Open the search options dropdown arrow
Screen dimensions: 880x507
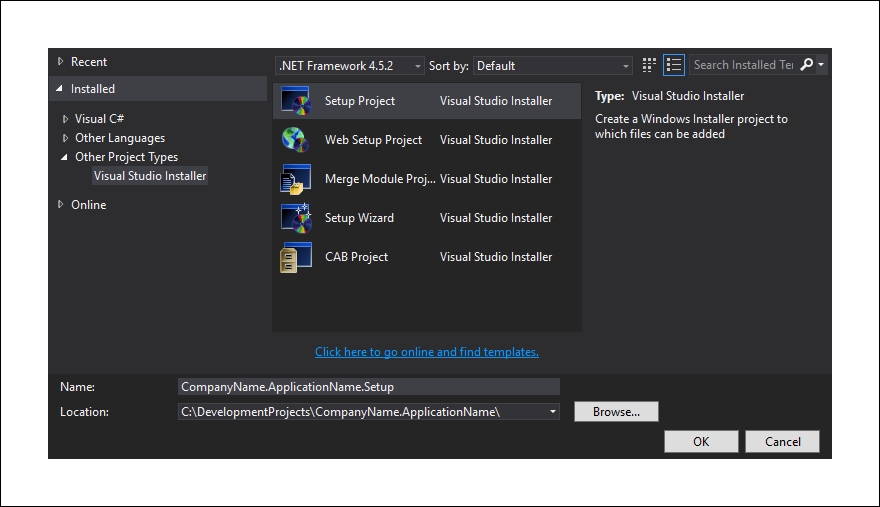click(821, 65)
